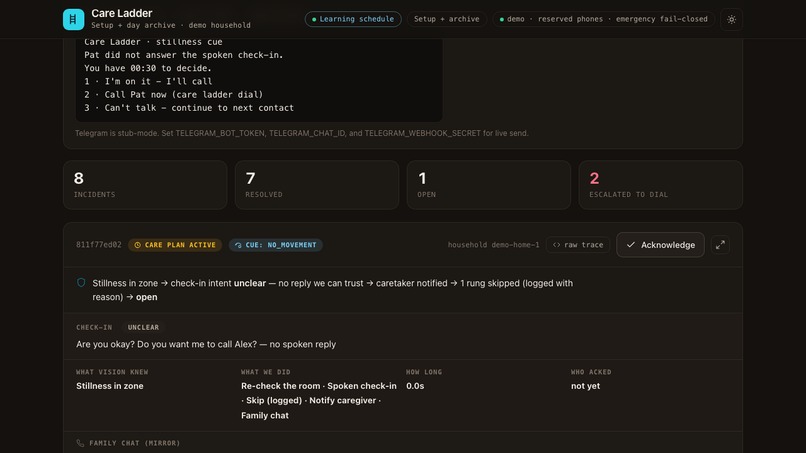Click 'You have 00:30 to decide' line
The height and width of the screenshot is (453, 806).
click(148, 68)
